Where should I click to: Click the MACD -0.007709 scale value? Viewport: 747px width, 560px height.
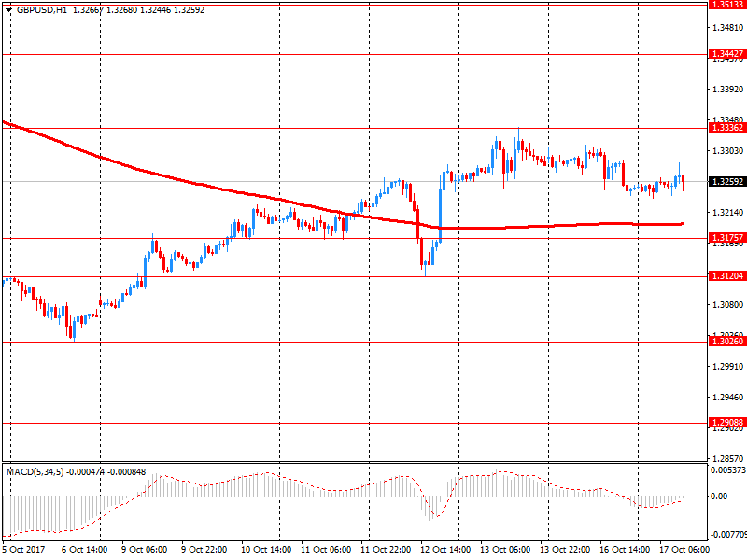pos(728,535)
